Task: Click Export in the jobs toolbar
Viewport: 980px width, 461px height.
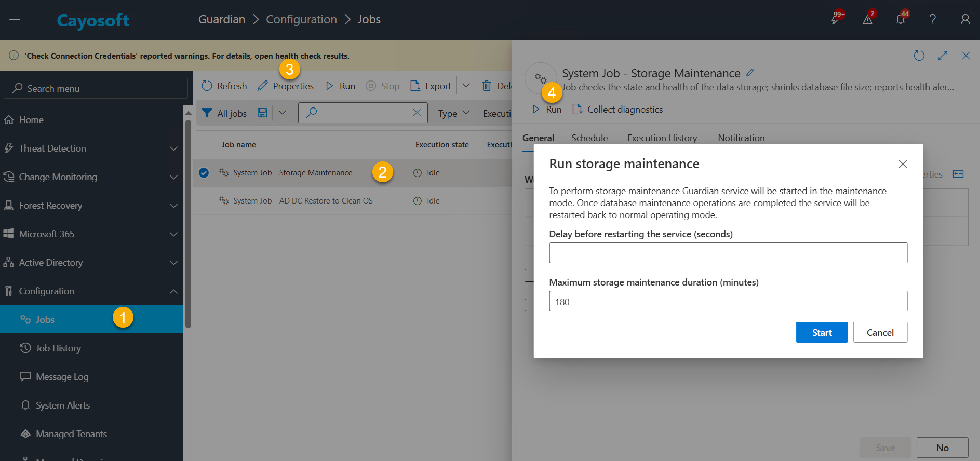Action: click(x=431, y=86)
